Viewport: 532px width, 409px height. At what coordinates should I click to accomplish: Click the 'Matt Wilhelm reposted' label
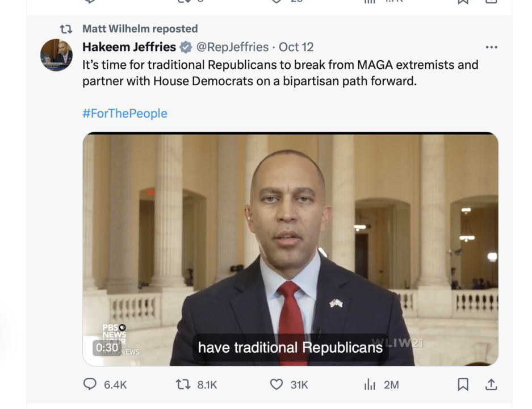pos(140,28)
